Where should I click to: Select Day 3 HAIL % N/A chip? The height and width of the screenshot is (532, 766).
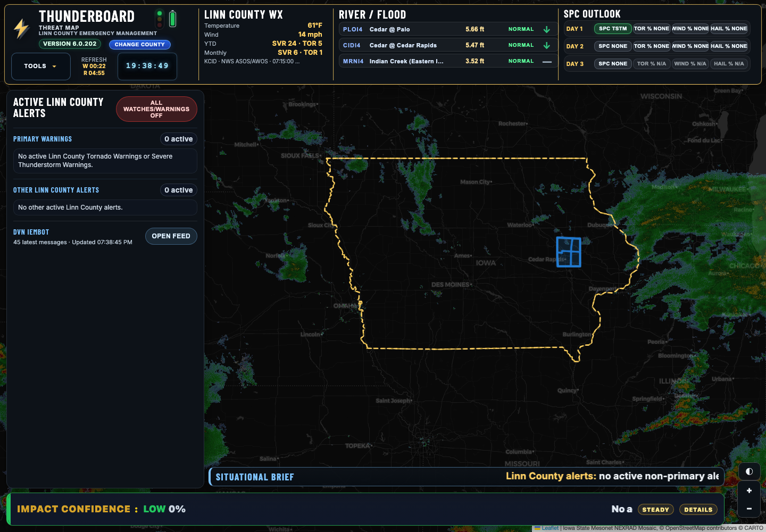(729, 64)
